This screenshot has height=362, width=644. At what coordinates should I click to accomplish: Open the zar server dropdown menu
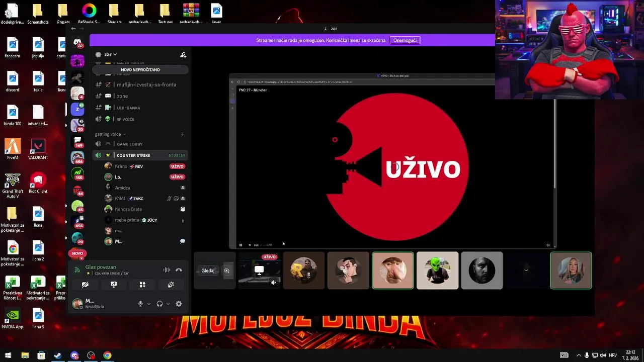pos(111,54)
